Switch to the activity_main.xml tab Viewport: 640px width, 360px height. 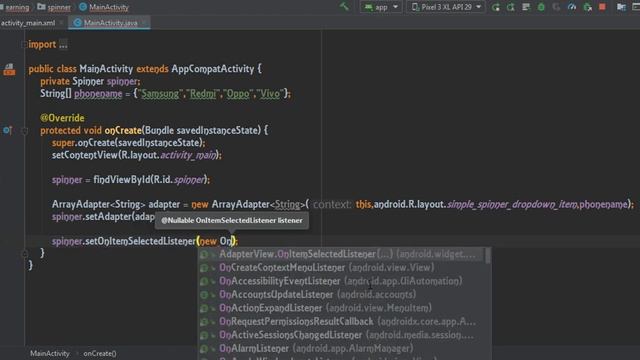coord(28,23)
